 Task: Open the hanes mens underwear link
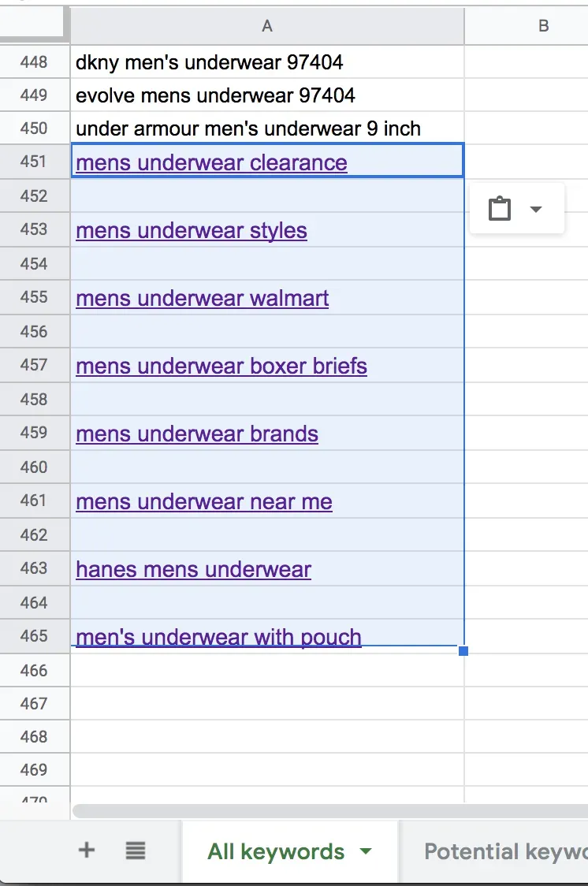194,570
